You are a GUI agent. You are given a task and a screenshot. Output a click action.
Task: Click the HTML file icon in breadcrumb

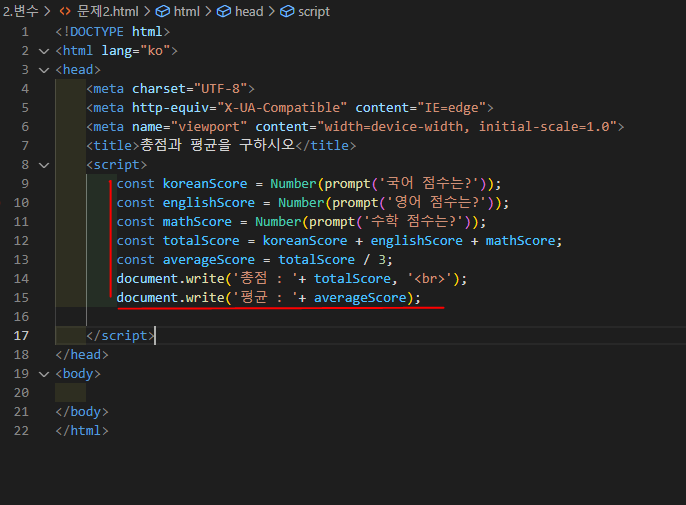65,11
